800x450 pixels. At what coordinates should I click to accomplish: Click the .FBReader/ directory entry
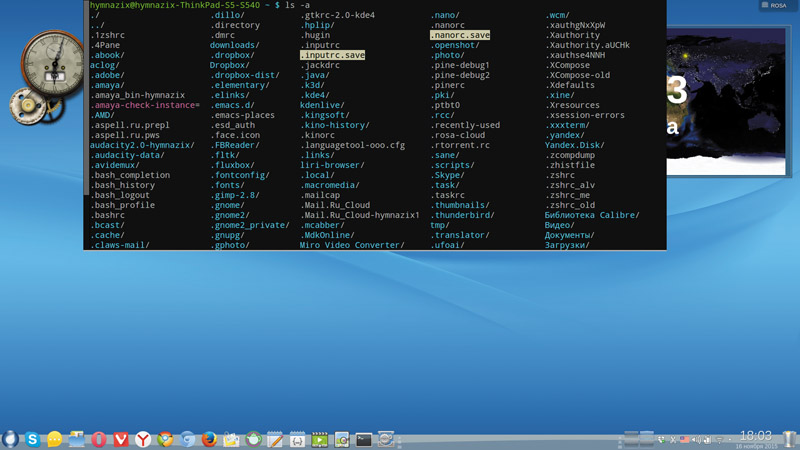235,145
